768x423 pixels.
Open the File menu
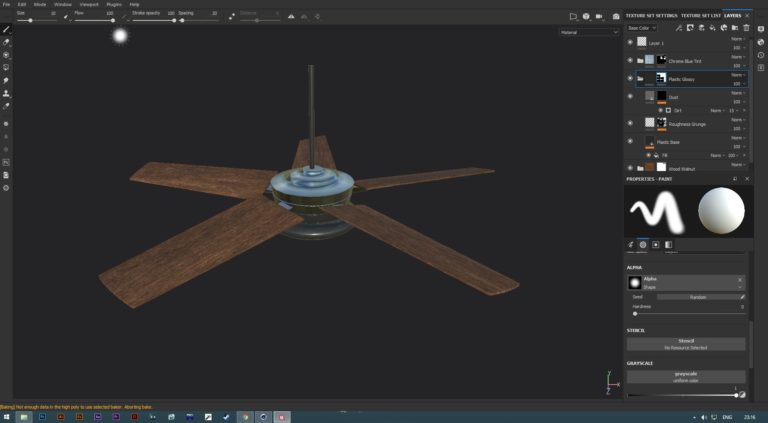pos(6,4)
